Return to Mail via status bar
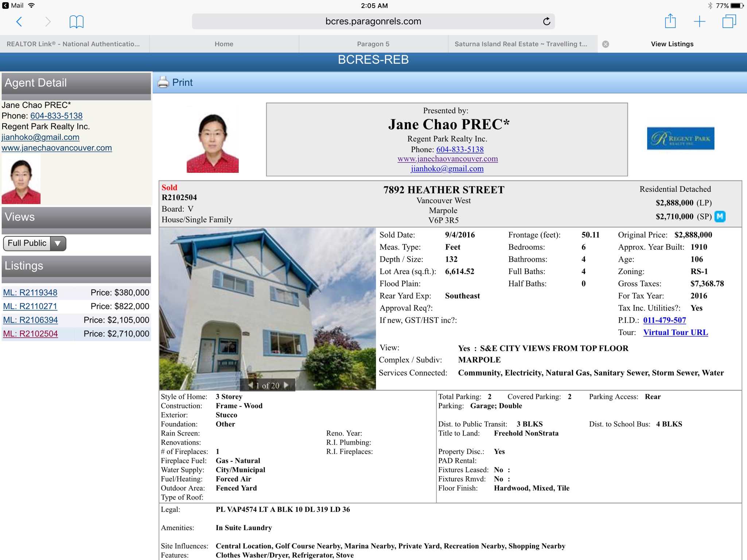The image size is (747, 560). click(13, 5)
